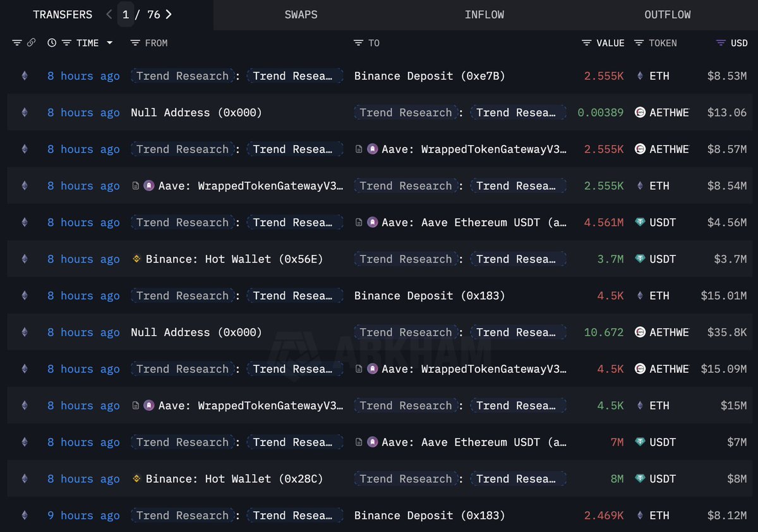Click the Binance logo beside Hot Wallet (0x56E)

pos(136,259)
